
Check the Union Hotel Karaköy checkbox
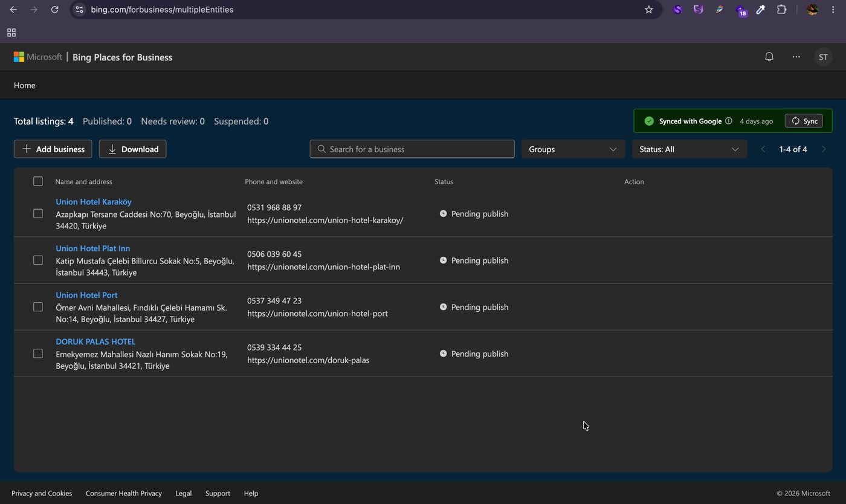(38, 213)
